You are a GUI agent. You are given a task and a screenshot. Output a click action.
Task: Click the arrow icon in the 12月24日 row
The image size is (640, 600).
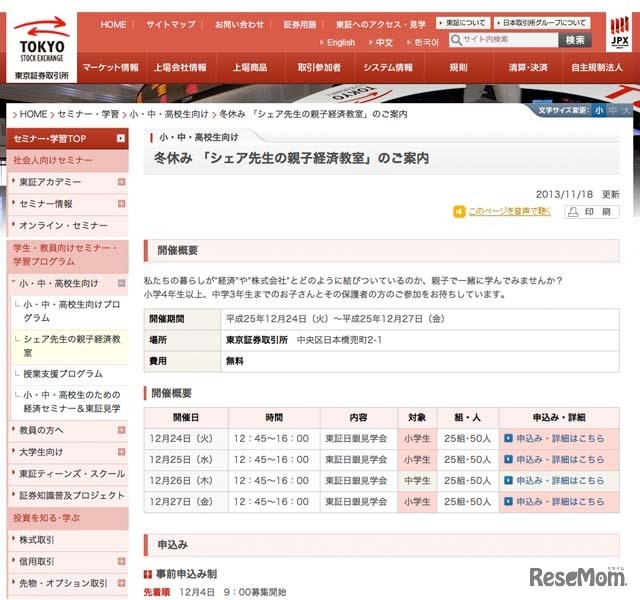click(x=508, y=438)
